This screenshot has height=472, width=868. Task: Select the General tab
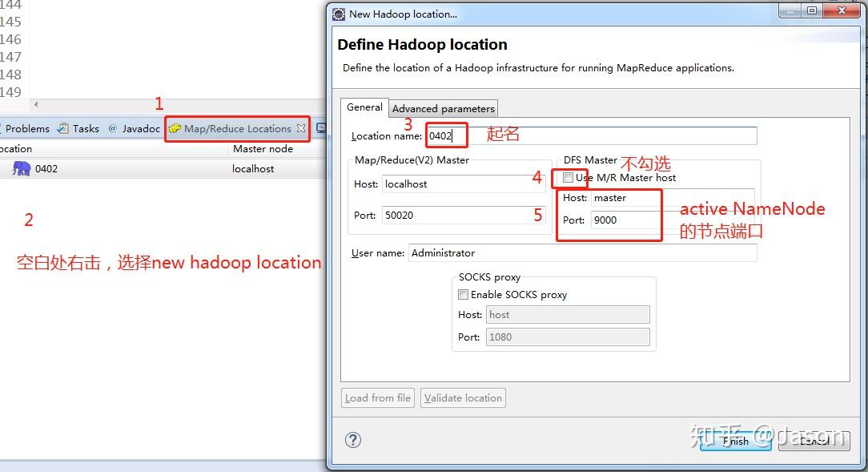pyautogui.click(x=364, y=107)
